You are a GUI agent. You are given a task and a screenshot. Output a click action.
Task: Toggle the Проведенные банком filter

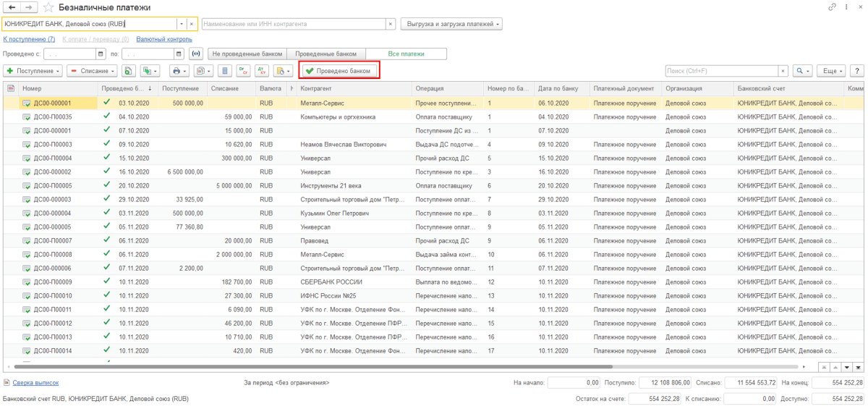pyautogui.click(x=326, y=54)
